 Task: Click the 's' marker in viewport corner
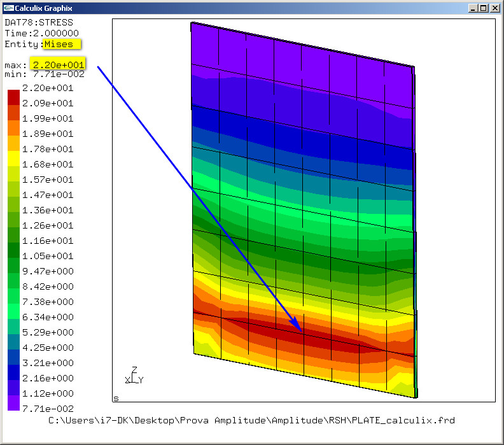click(116, 399)
